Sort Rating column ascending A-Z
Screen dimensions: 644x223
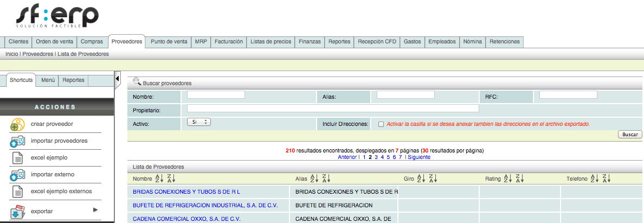[507, 179]
